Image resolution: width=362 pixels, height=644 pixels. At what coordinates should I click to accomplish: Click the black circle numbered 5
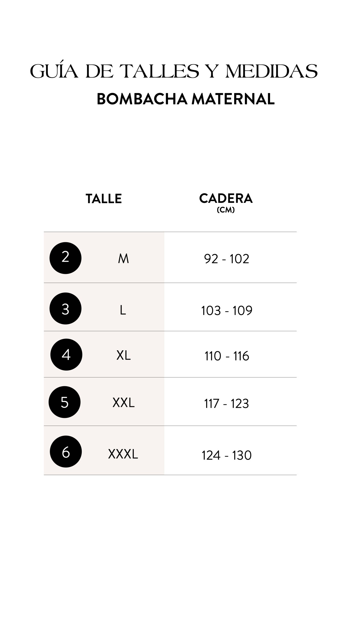point(64,402)
